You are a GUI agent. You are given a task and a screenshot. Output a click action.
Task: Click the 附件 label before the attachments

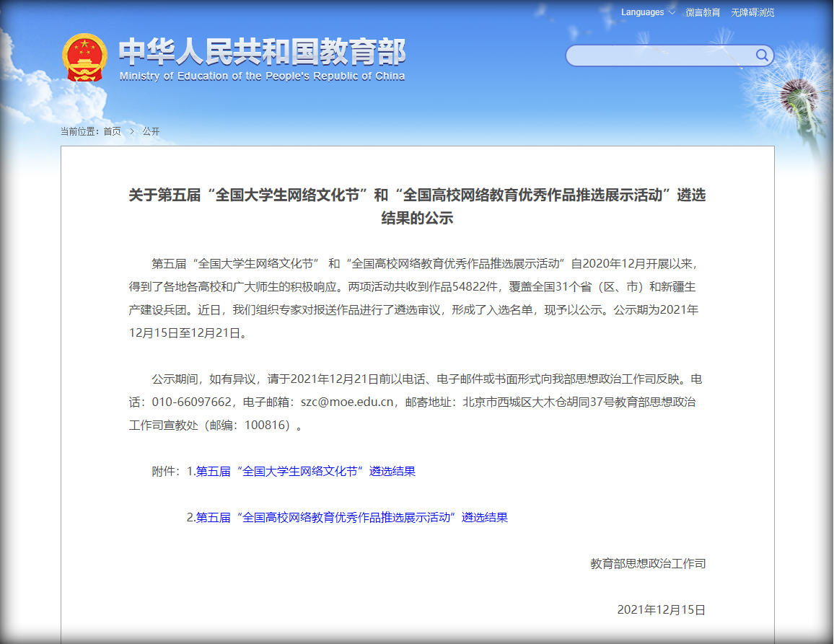click(x=165, y=472)
